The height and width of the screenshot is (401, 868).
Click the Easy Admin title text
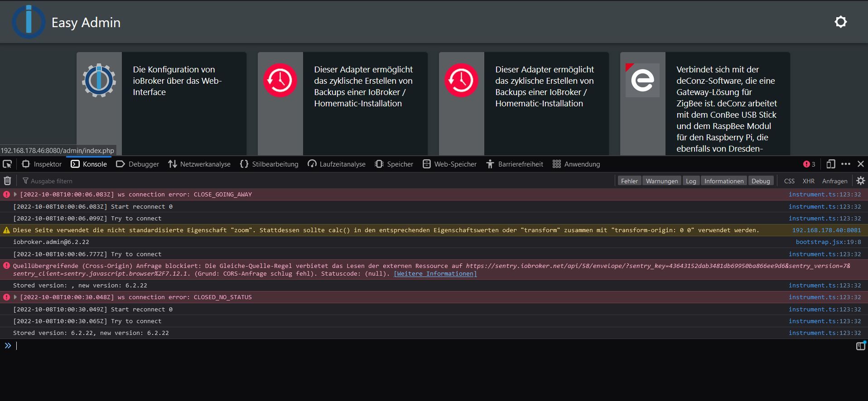point(86,23)
